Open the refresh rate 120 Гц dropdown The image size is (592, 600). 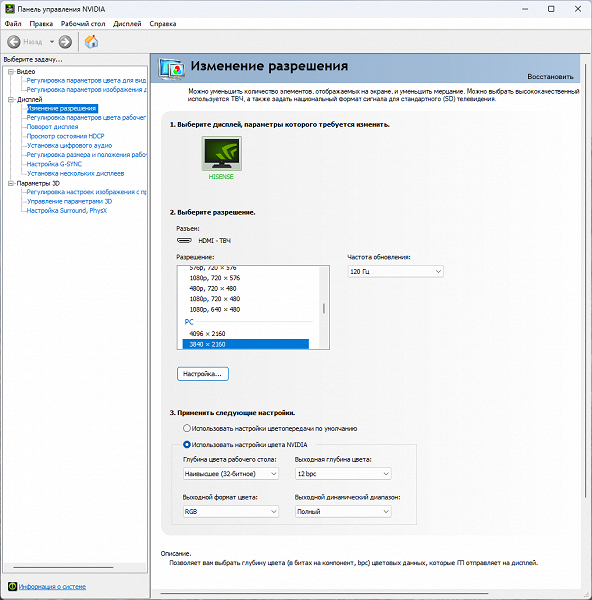tap(395, 271)
